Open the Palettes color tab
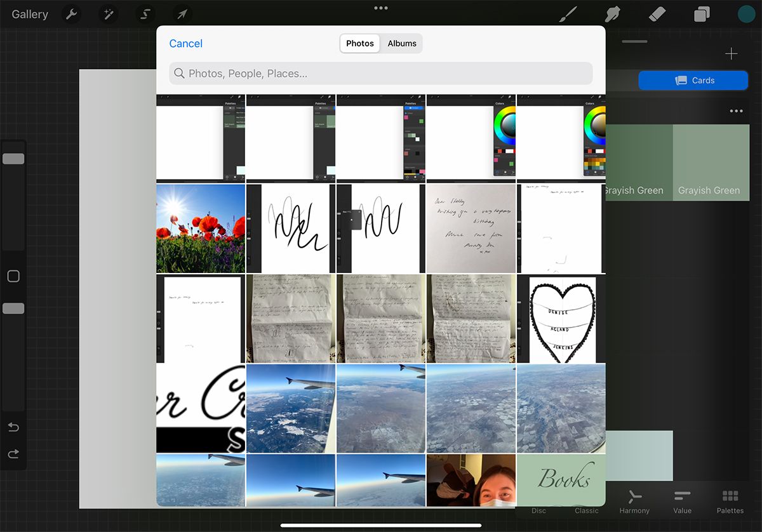Screen dimensions: 762x532 730,501
